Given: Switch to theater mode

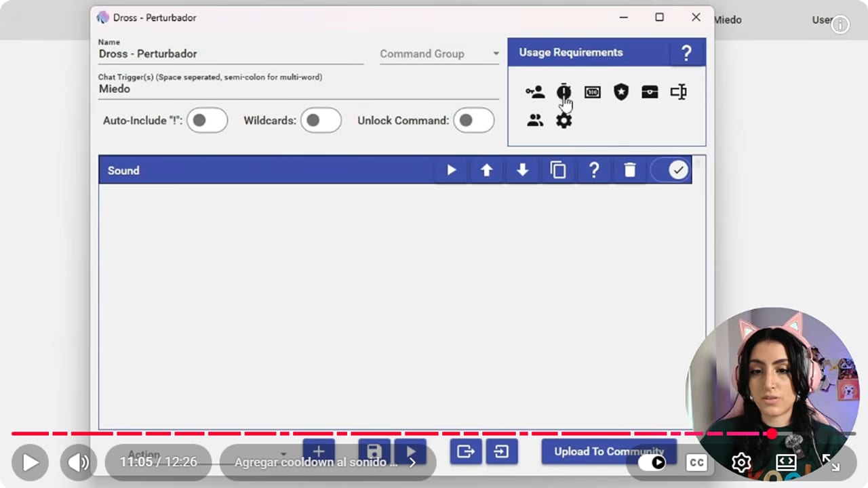Looking at the screenshot, I should 786,463.
